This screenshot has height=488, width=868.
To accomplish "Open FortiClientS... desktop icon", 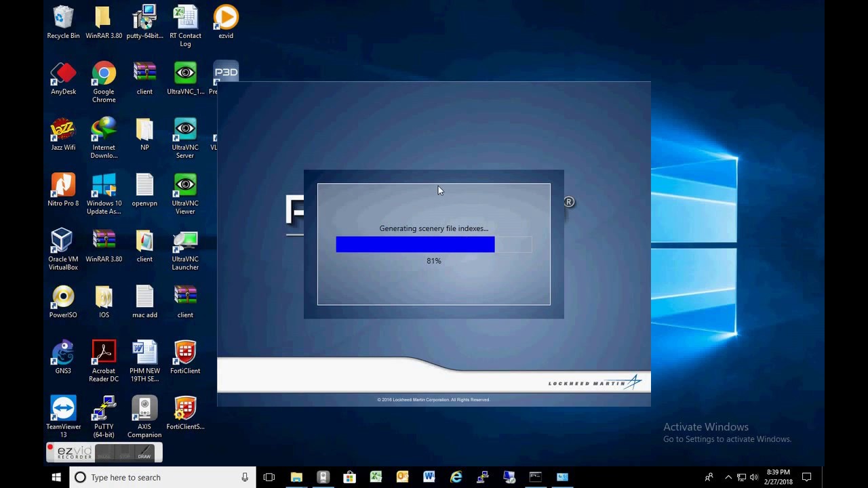I will [185, 413].
